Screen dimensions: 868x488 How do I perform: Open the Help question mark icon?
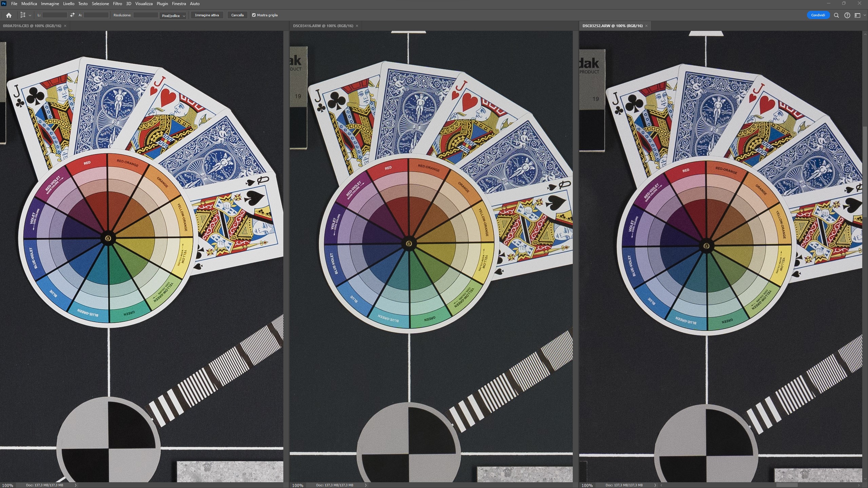pyautogui.click(x=847, y=15)
